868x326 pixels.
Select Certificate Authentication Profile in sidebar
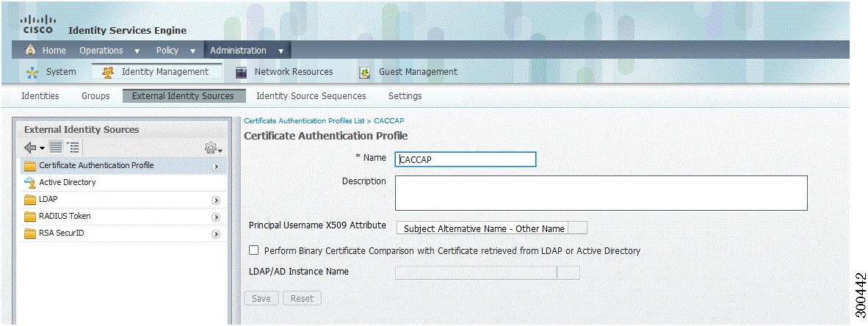pos(125,165)
